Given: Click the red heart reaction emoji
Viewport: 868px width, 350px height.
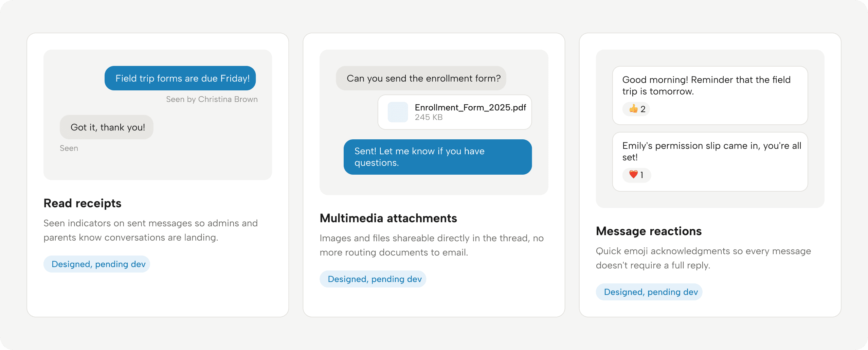Looking at the screenshot, I should click(x=633, y=175).
